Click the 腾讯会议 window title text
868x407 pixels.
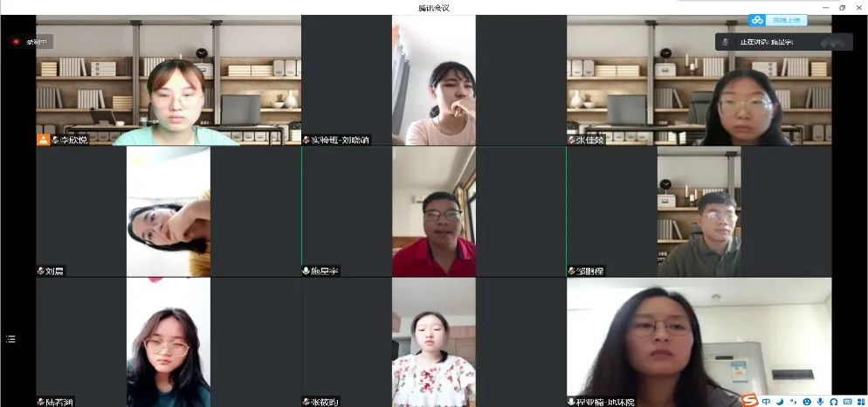click(434, 7)
